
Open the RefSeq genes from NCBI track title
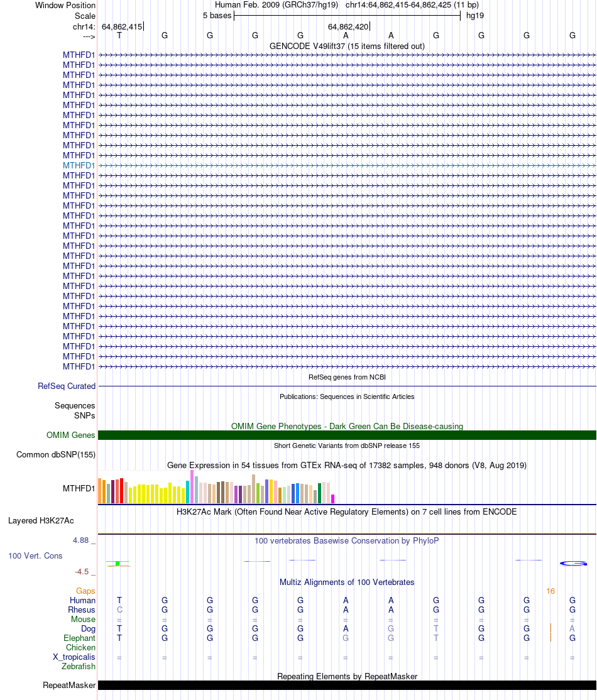[x=347, y=377]
